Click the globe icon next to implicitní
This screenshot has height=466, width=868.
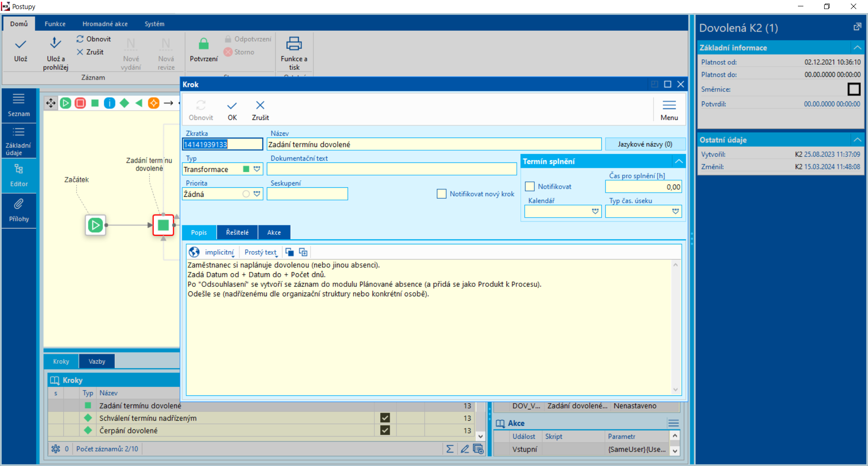194,252
